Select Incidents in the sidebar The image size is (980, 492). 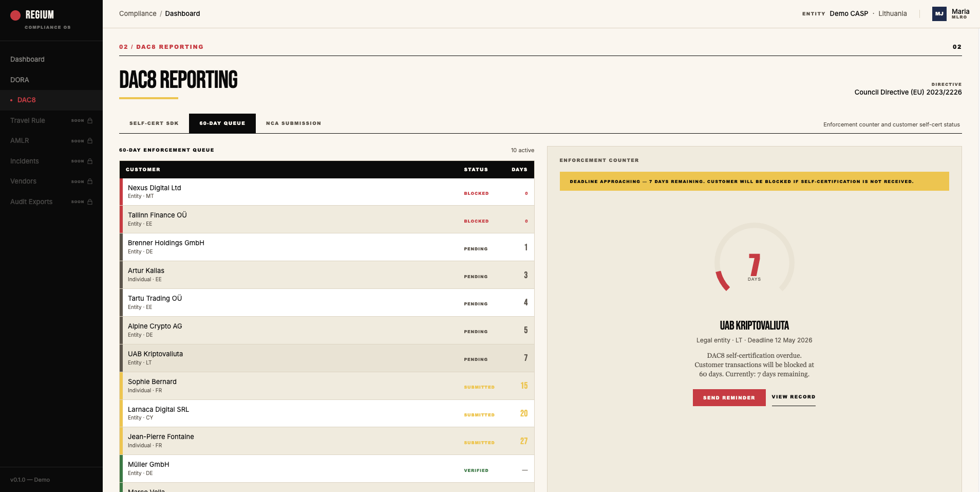(x=51, y=161)
